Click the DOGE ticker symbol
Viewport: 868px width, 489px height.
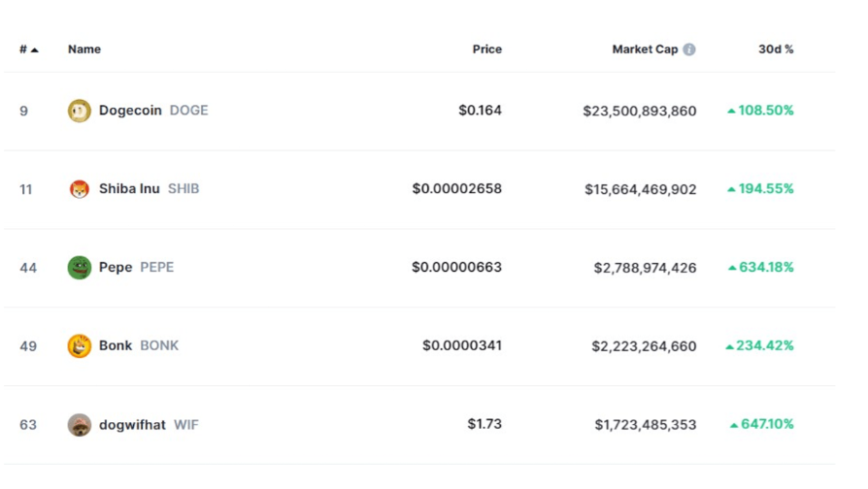pyautogui.click(x=188, y=110)
